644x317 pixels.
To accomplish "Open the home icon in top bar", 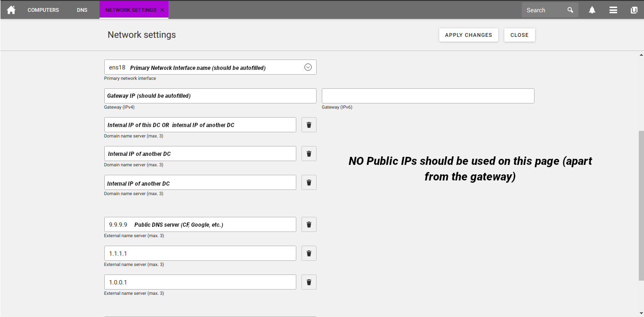I will [x=11, y=10].
